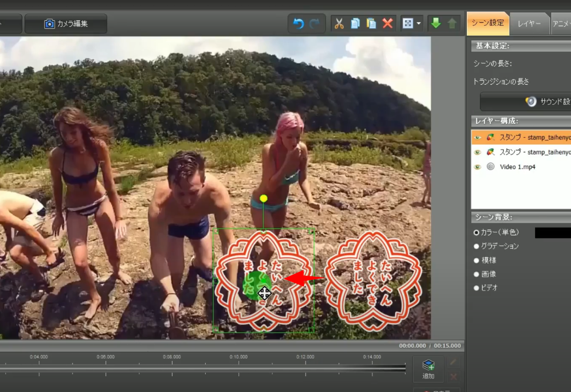This screenshot has width=571, height=392.
Task: Click the copy icon in toolbar
Action: point(355,24)
